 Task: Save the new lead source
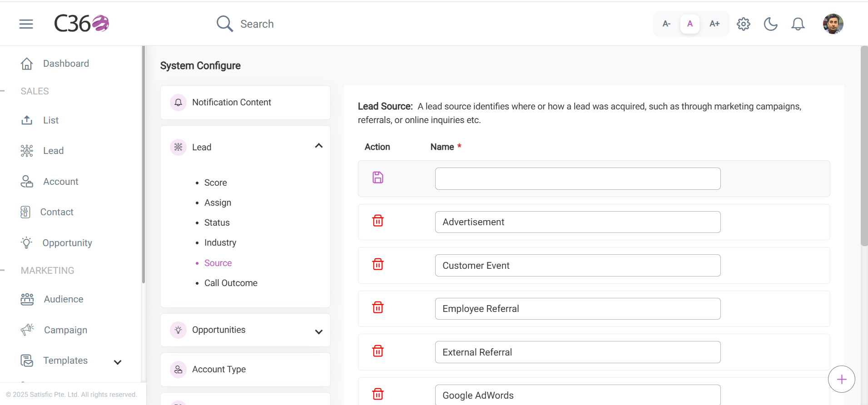pyautogui.click(x=378, y=178)
